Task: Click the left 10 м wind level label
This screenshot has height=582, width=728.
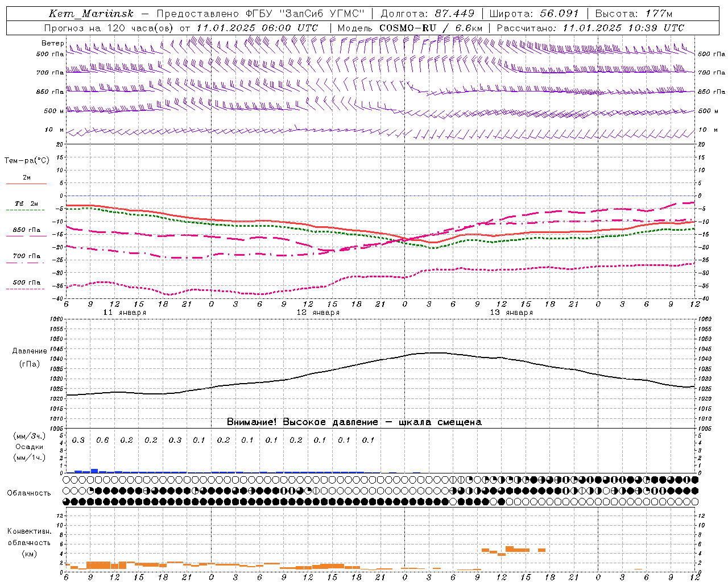Action: tap(54, 130)
